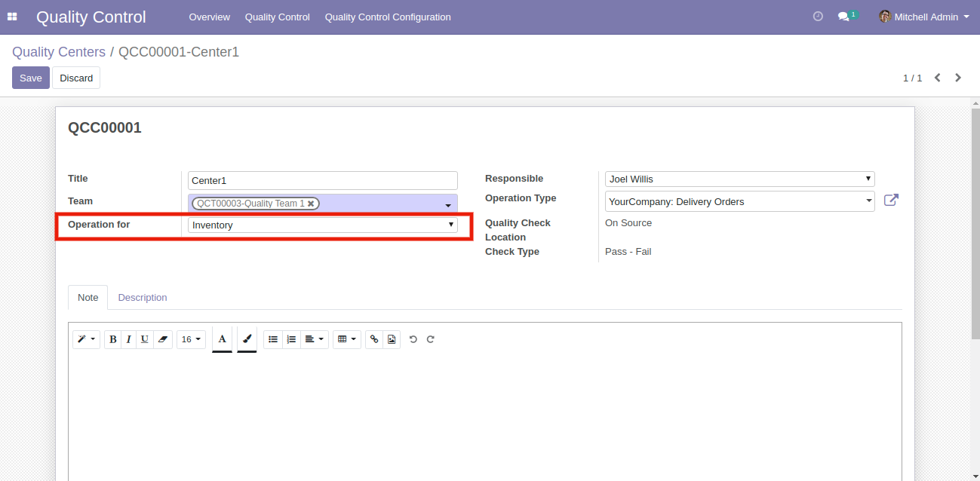This screenshot has height=481, width=980.
Task: Toggle bold formatting in the note editor
Action: [x=113, y=339]
